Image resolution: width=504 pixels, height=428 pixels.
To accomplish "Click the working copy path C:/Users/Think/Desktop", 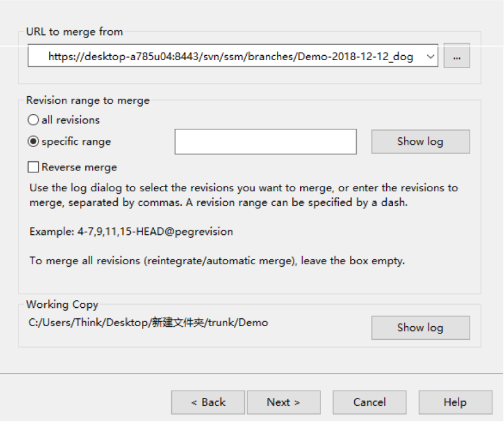I will (x=148, y=323).
